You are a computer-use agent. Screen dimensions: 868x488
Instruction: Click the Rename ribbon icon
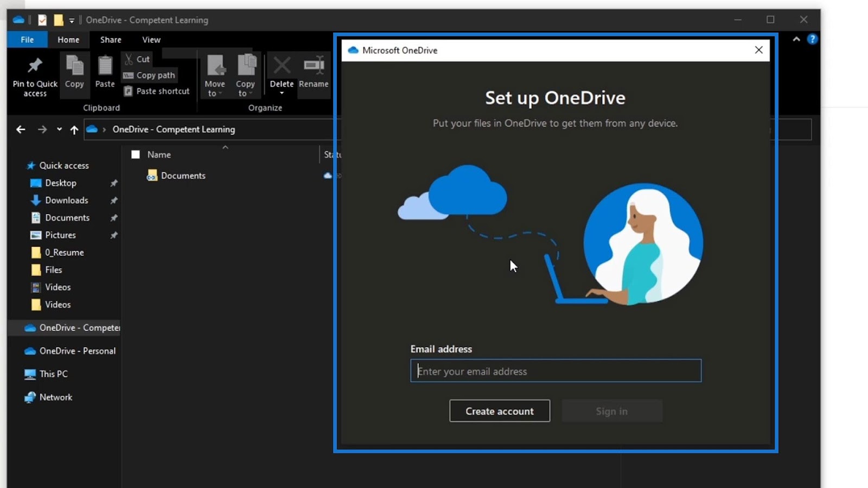tap(314, 66)
